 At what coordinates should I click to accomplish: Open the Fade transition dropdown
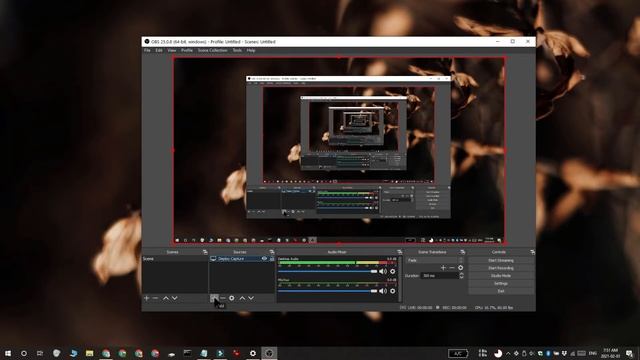pyautogui.click(x=435, y=260)
